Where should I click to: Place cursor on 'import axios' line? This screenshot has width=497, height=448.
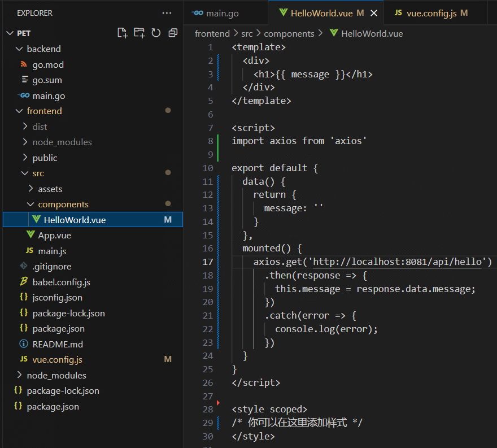coord(299,141)
